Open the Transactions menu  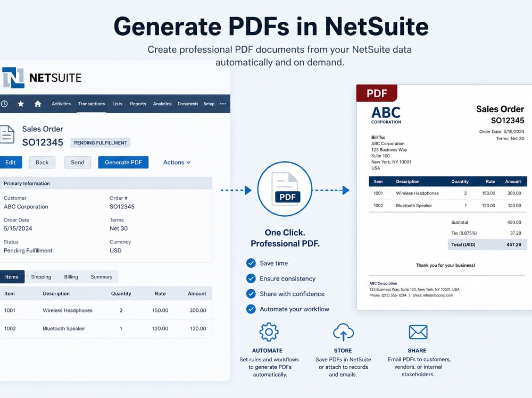click(x=92, y=104)
